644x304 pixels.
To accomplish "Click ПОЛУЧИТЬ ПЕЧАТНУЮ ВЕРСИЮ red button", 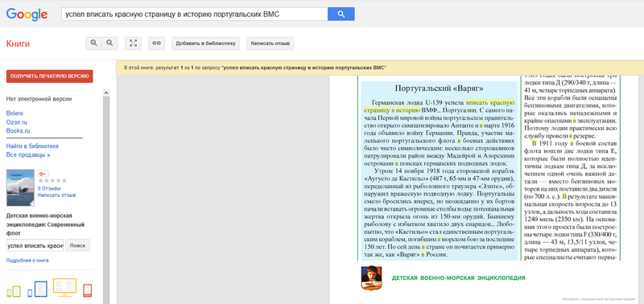I will 50,76.
